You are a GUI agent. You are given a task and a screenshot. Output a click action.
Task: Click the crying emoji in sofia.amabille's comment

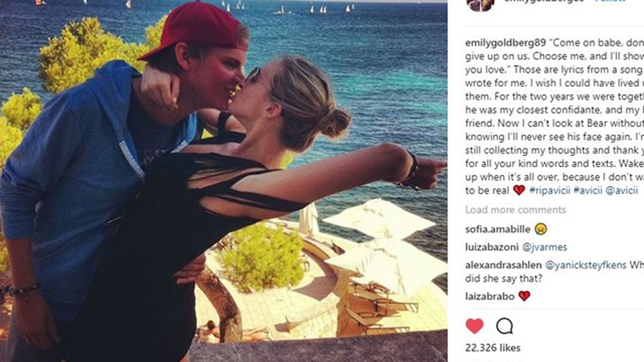click(x=541, y=229)
